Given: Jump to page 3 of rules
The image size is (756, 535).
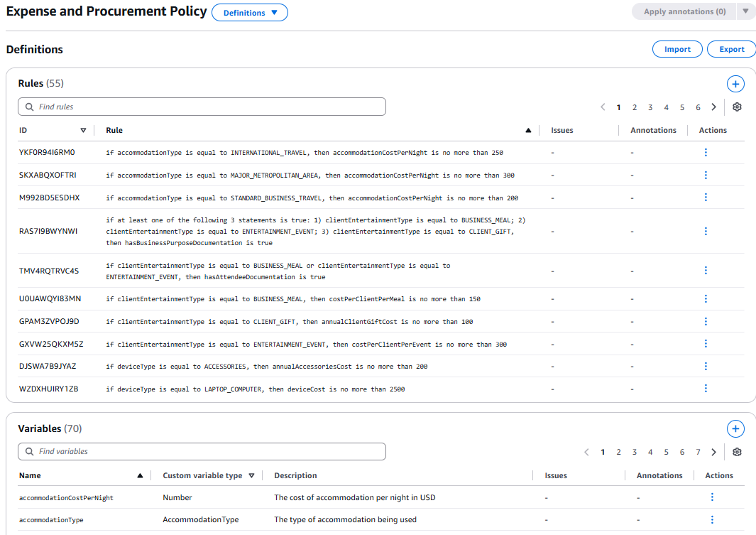Looking at the screenshot, I should click(650, 107).
